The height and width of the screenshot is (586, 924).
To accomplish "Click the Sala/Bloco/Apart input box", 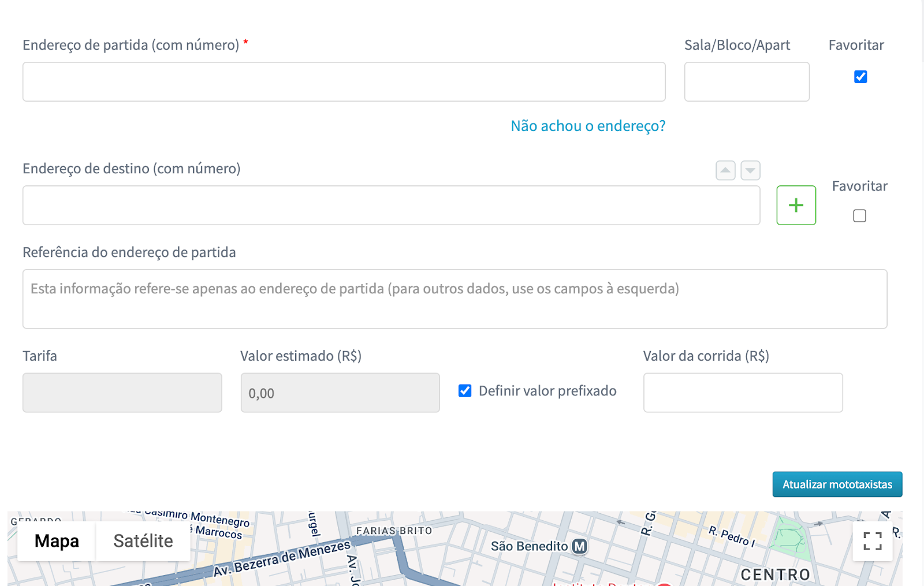I will [747, 82].
